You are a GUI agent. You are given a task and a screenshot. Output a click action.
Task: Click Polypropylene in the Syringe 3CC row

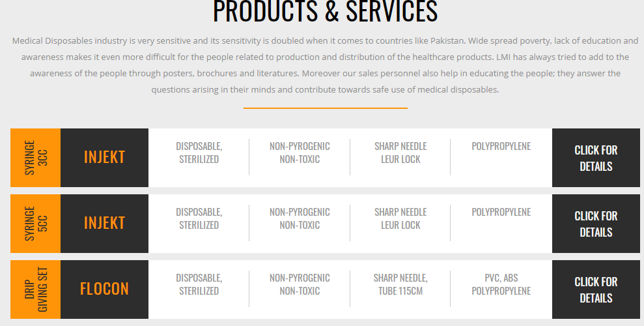pyautogui.click(x=501, y=146)
